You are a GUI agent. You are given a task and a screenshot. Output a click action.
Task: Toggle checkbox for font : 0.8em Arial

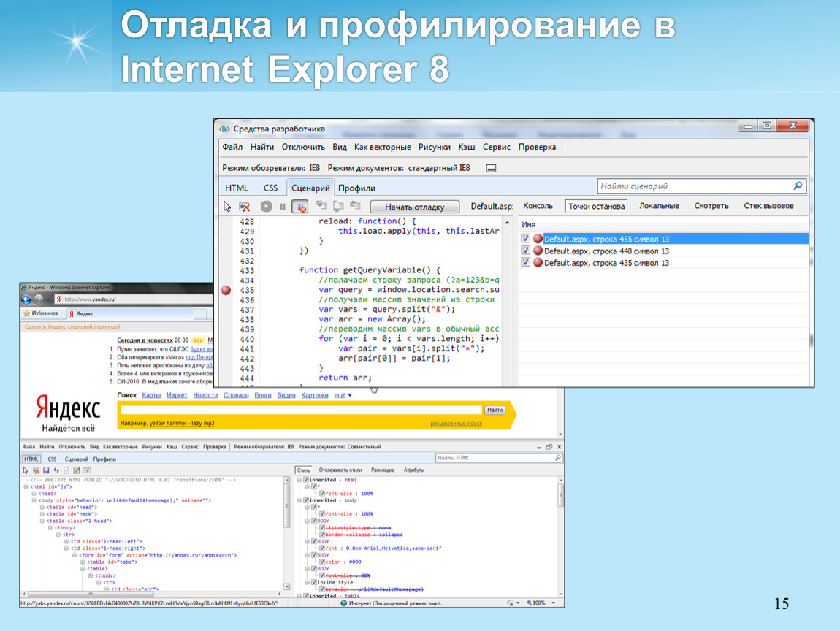click(x=322, y=548)
